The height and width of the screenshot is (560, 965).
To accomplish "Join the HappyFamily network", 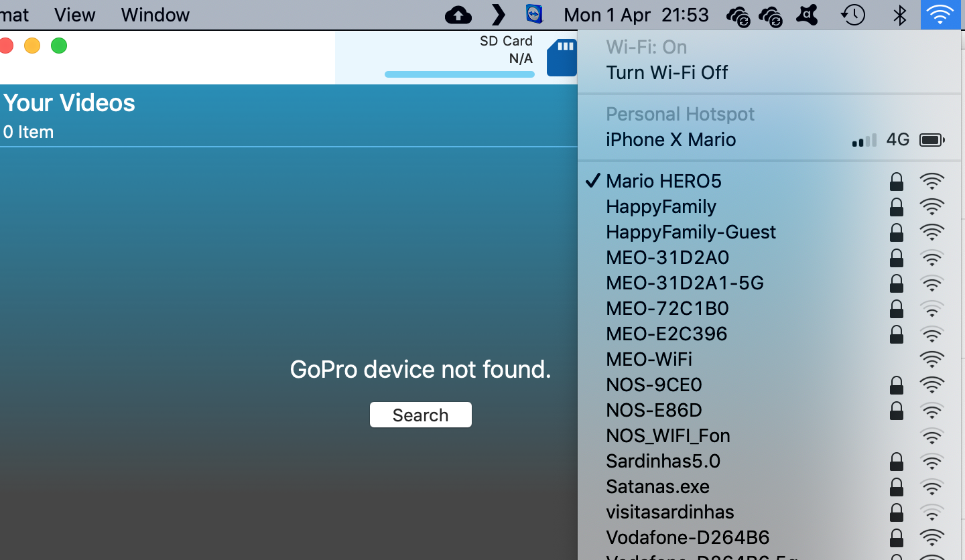I will [x=769, y=206].
